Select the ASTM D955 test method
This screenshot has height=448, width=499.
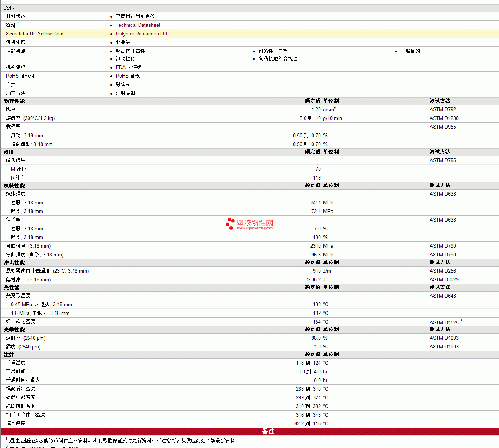tap(443, 127)
